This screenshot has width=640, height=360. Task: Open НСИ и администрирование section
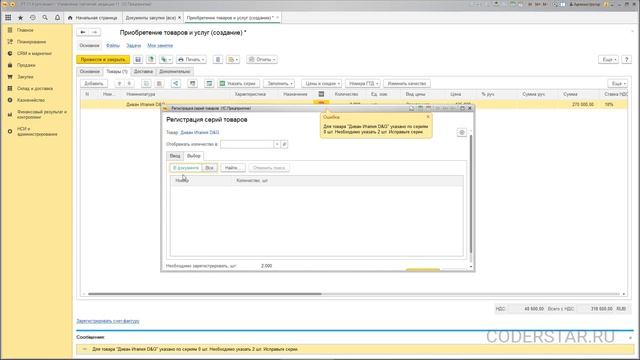click(x=37, y=131)
